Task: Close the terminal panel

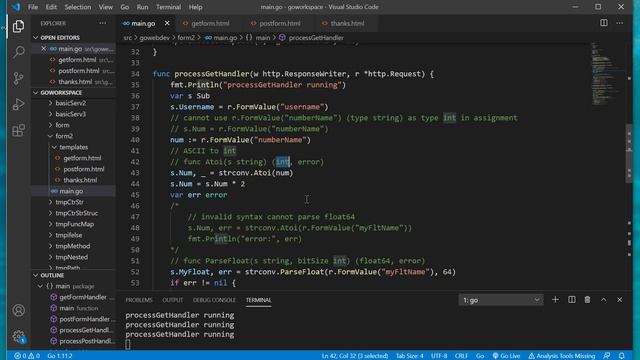Action: (x=620, y=300)
